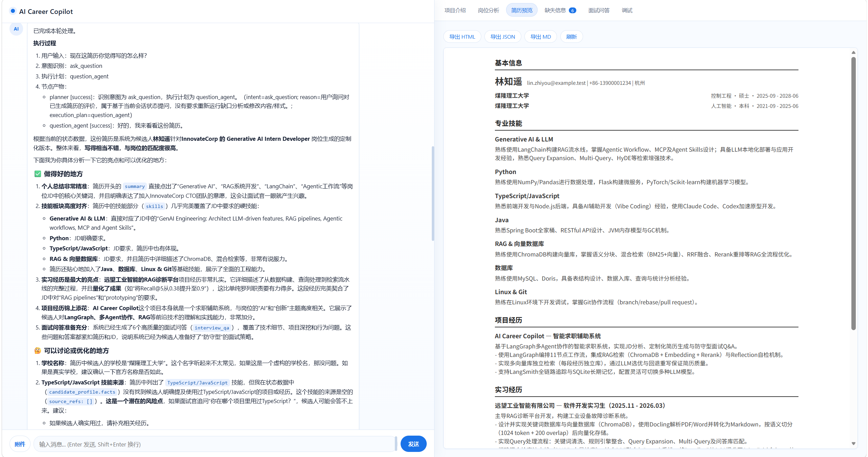868x457 pixels.
Task: Open the 缺失信息 tab
Action: pos(560,11)
